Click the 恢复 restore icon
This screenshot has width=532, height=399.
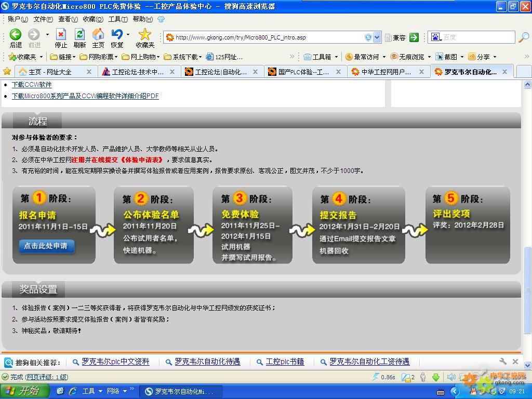[x=117, y=37]
